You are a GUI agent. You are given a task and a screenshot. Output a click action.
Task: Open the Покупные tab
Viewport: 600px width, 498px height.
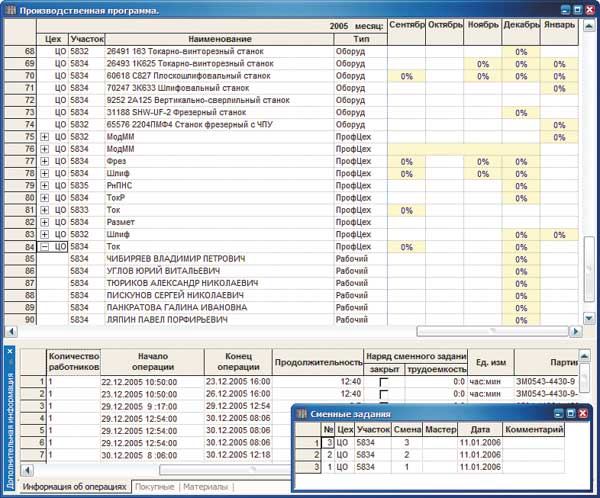click(155, 487)
